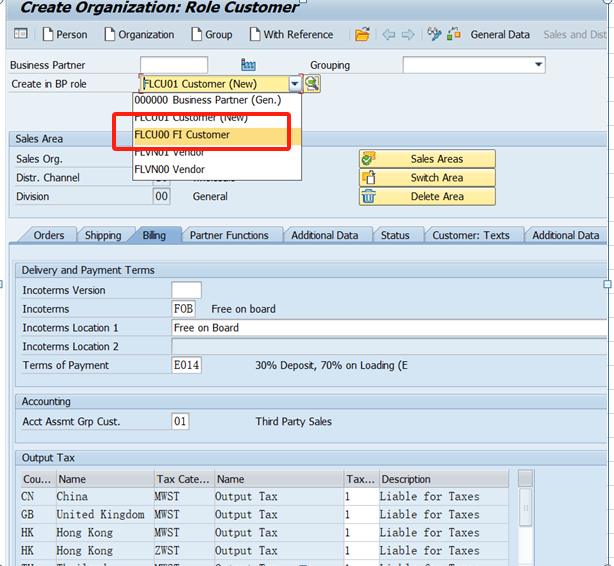
Task: Click the locator panel icon in toolbar
Action: tap(21, 35)
